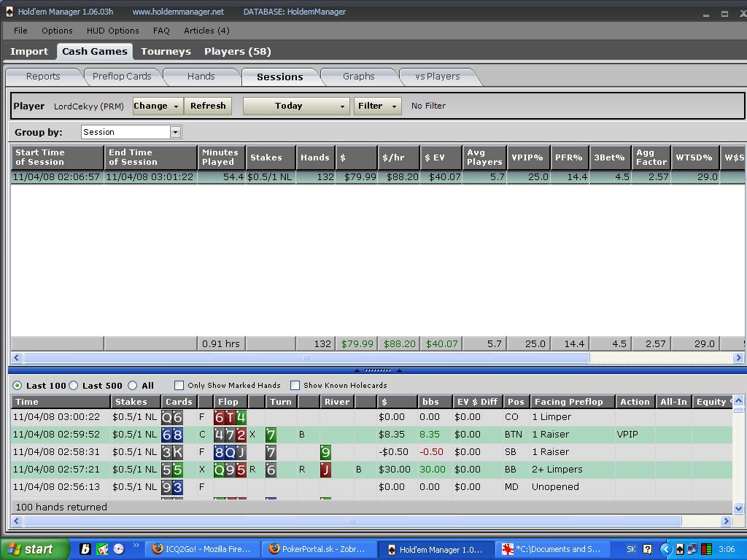Image resolution: width=747 pixels, height=560 pixels.
Task: Open the Today date range dropdown
Action: [x=296, y=106]
